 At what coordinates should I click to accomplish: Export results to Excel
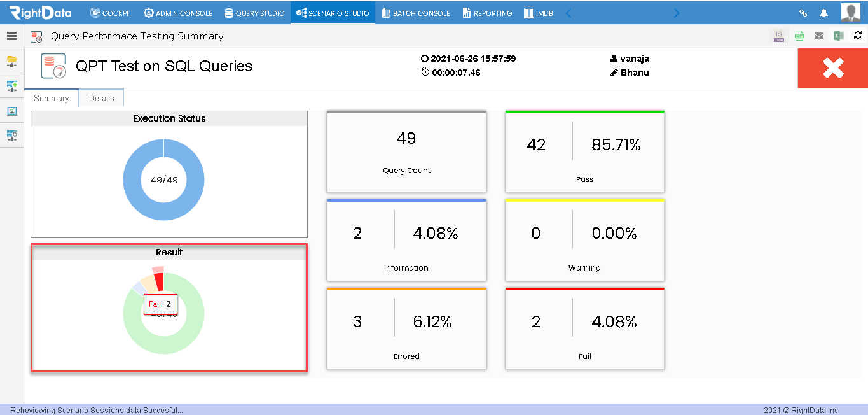[839, 36]
